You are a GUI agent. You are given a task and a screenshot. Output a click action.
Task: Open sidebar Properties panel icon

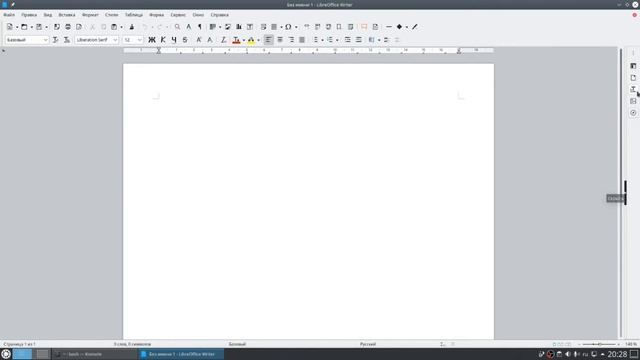click(x=633, y=66)
